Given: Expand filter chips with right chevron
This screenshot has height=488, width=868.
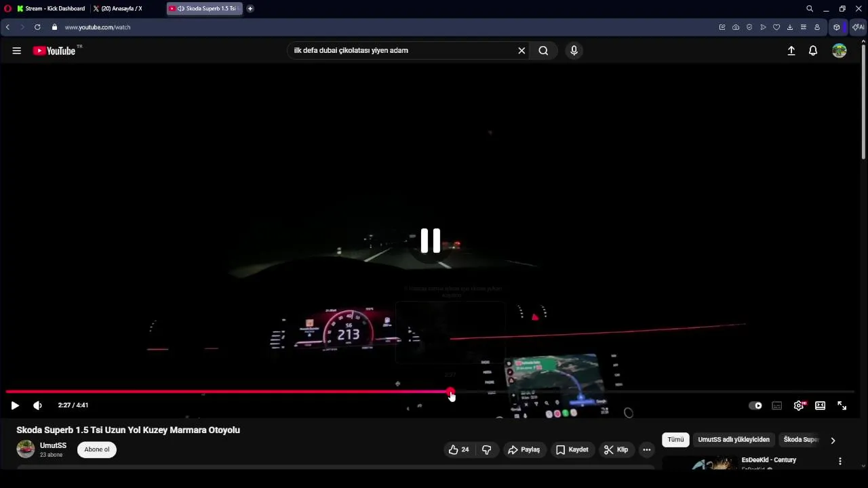Looking at the screenshot, I should click(x=833, y=441).
